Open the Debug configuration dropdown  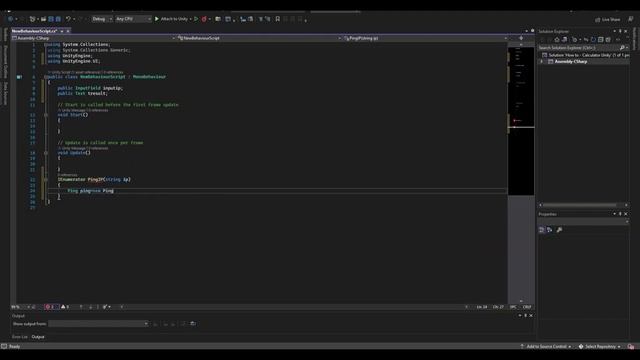pos(102,19)
